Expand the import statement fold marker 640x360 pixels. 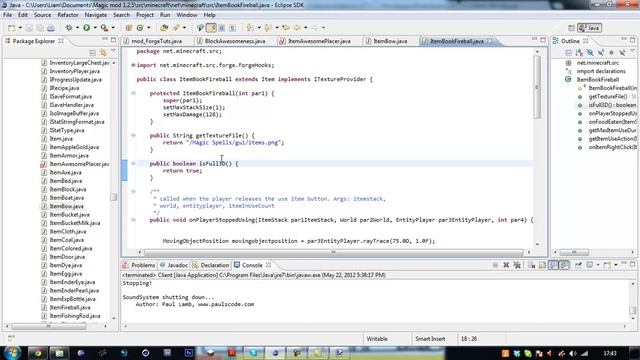tap(133, 65)
